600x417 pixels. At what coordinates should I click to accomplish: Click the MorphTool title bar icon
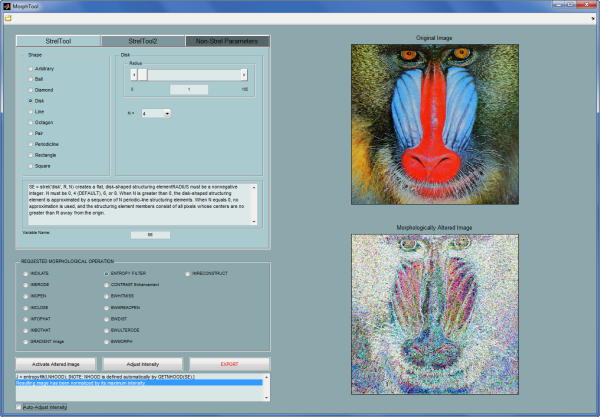[x=8, y=6]
